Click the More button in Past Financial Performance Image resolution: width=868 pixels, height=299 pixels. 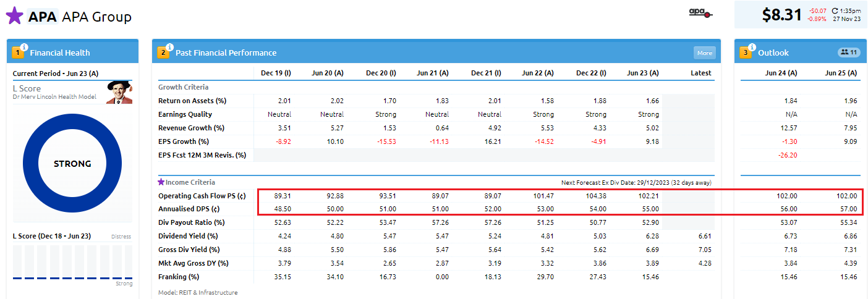point(704,53)
